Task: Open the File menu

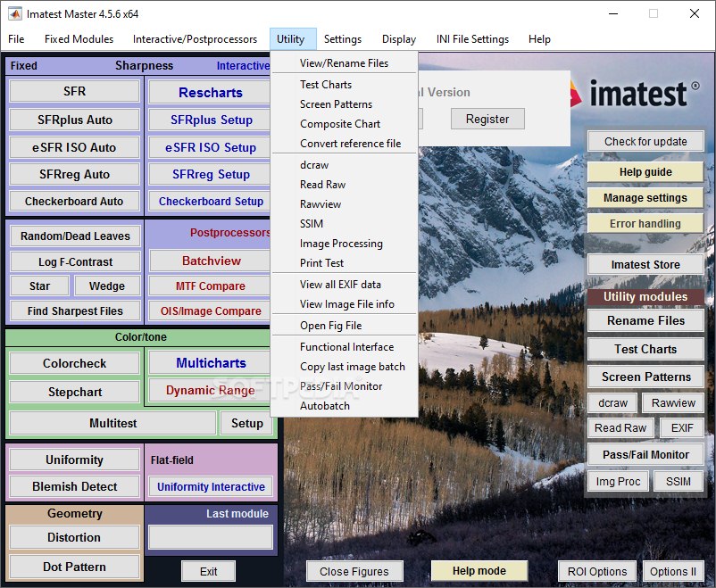Action: (x=16, y=39)
